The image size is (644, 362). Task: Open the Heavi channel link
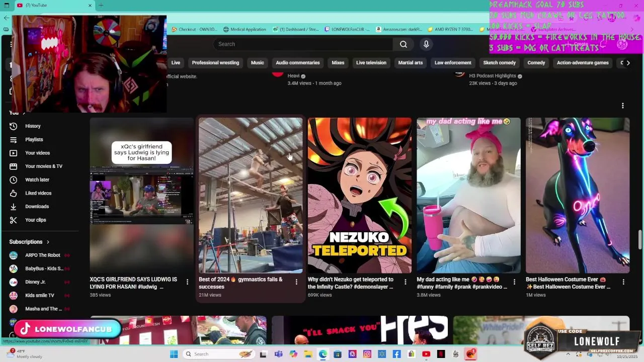pos(293,76)
